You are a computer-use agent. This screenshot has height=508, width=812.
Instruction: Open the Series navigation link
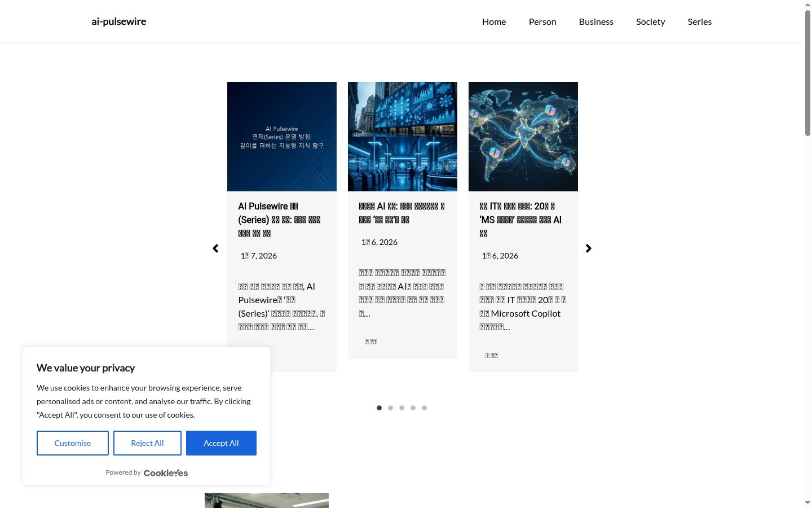700,21
